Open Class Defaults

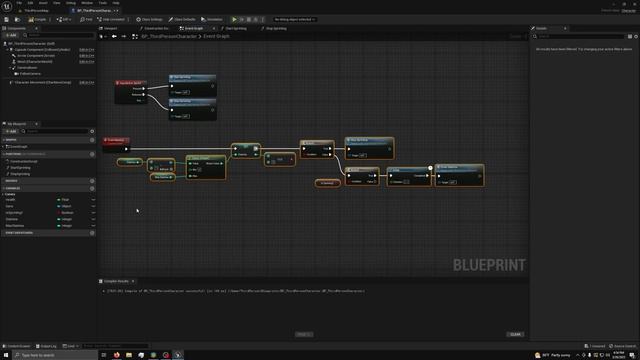pyautogui.click(x=182, y=19)
